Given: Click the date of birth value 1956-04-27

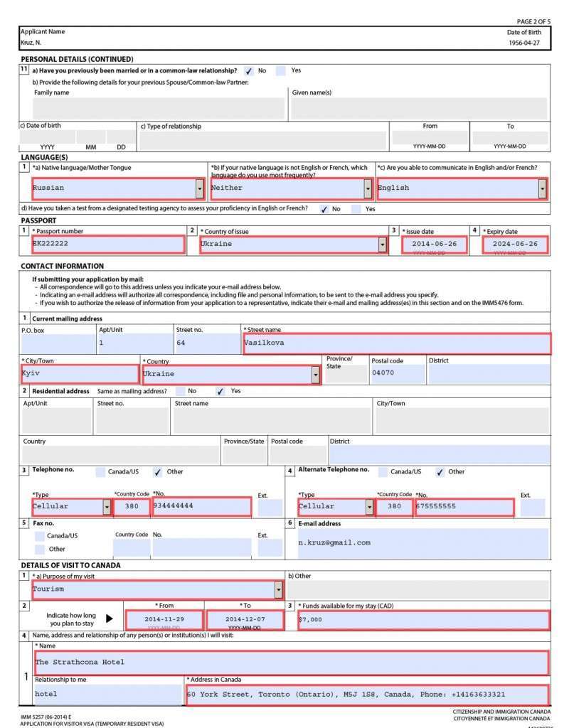Looking at the screenshot, I should point(524,43).
